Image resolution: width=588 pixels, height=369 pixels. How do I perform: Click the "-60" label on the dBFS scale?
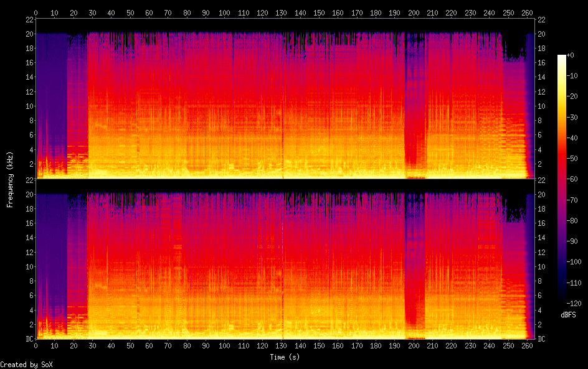coord(577,179)
